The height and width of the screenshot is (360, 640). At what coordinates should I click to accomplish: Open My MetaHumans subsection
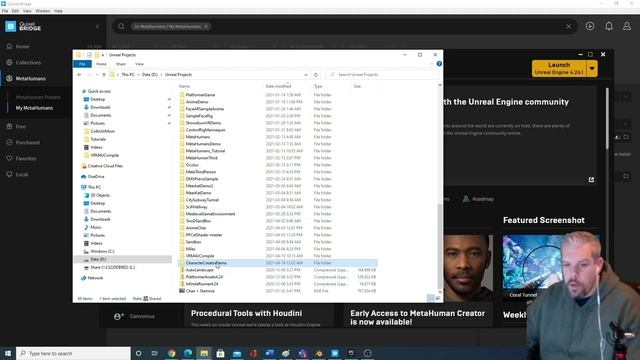pyautogui.click(x=34, y=108)
